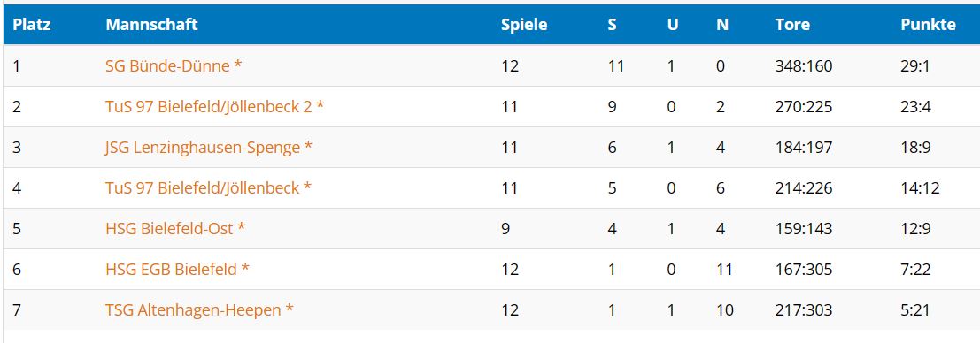
Task: Click the N losses column header
Action: 722,25
